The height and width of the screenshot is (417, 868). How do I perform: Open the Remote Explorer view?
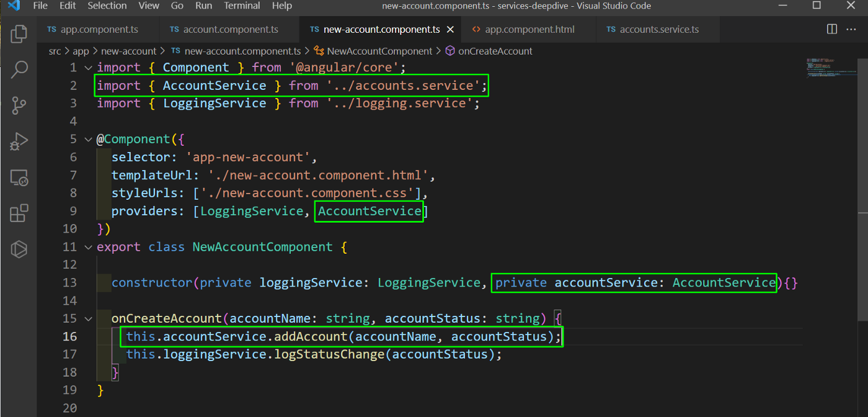tap(19, 178)
